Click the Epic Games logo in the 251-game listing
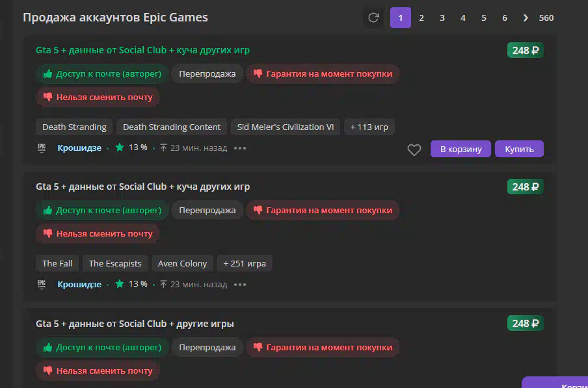Viewport: 588px width, 388px height. point(42,284)
